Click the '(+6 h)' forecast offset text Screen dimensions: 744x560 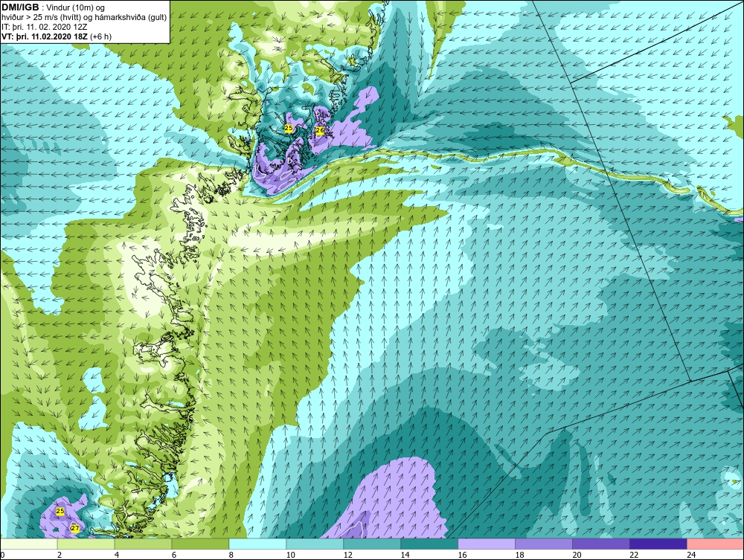(x=101, y=36)
